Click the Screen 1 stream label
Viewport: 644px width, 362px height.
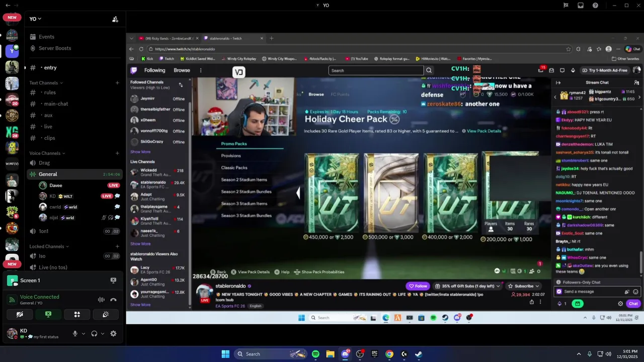point(30,281)
